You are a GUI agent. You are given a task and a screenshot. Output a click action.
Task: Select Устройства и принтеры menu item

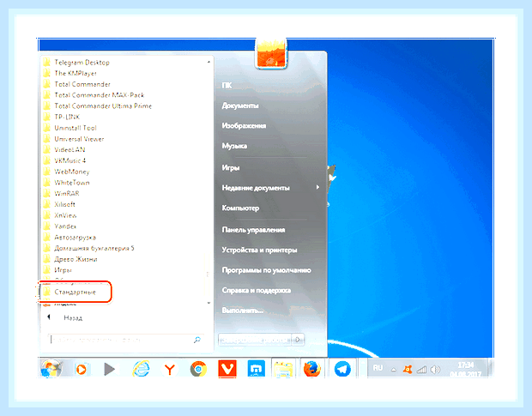(259, 250)
